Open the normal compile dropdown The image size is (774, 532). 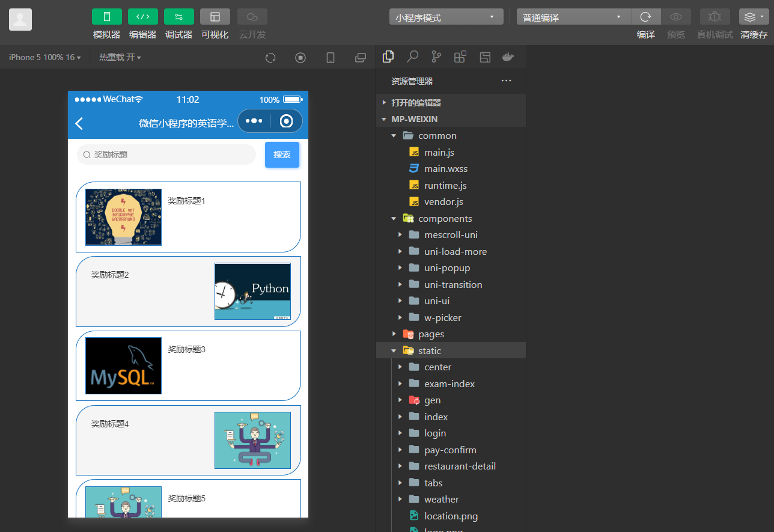click(x=574, y=17)
